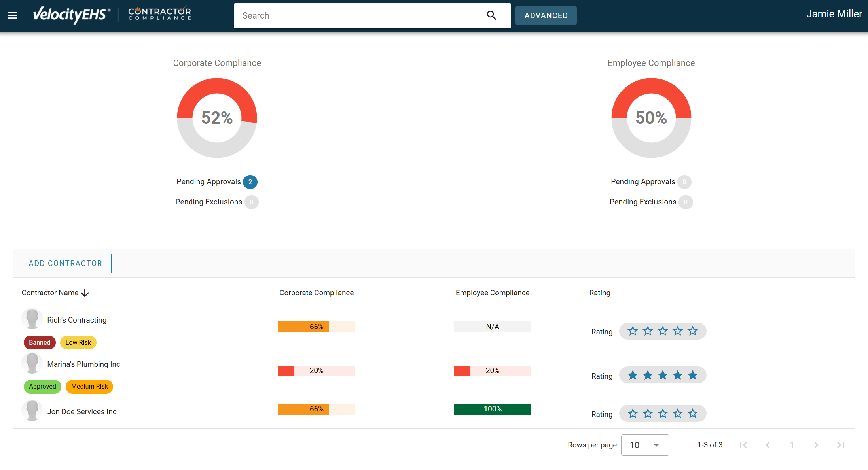Click the previous page arrow
The width and height of the screenshot is (868, 470).
click(x=768, y=445)
